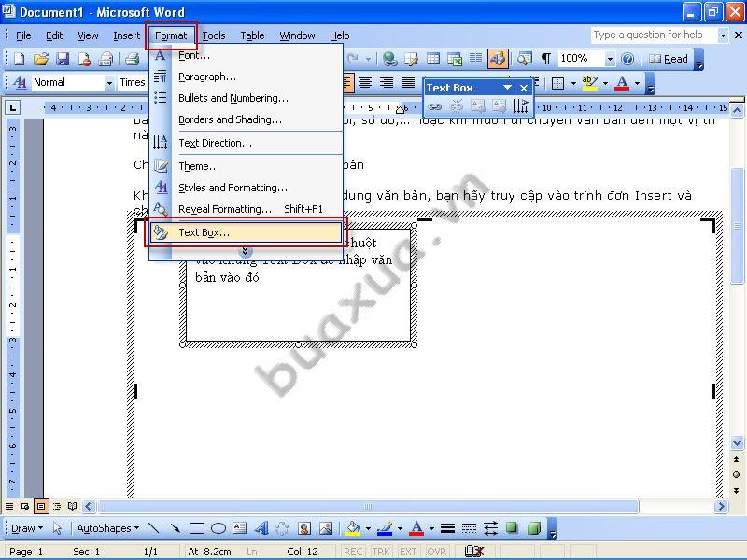Insert WordArt from the Drawing toolbar
The height and width of the screenshot is (560, 747).
261,528
